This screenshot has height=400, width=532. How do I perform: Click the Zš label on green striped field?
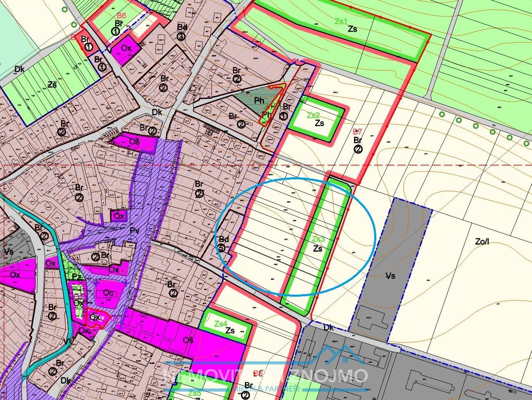52,85
